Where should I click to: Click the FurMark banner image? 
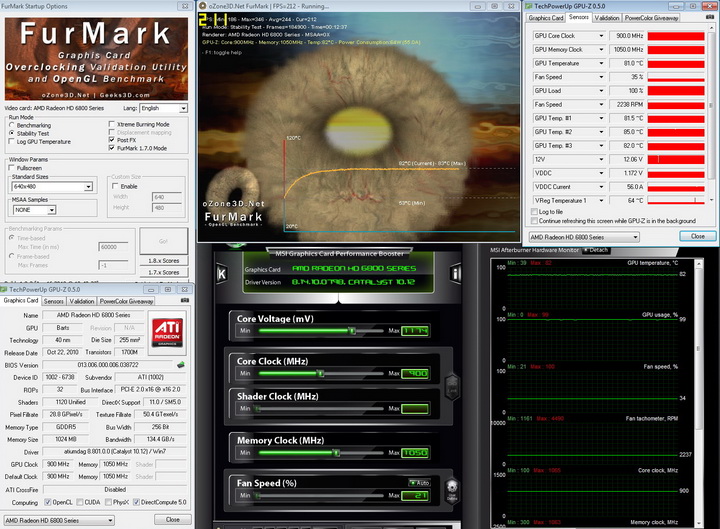click(x=96, y=60)
